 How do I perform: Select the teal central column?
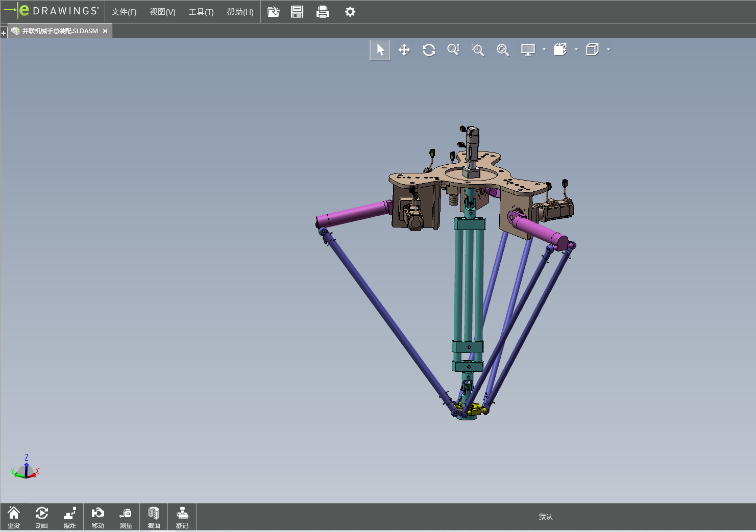(469, 286)
